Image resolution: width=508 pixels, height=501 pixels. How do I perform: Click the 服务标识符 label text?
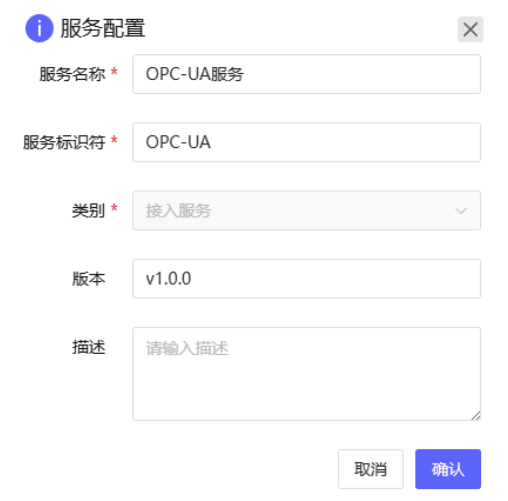(x=64, y=142)
